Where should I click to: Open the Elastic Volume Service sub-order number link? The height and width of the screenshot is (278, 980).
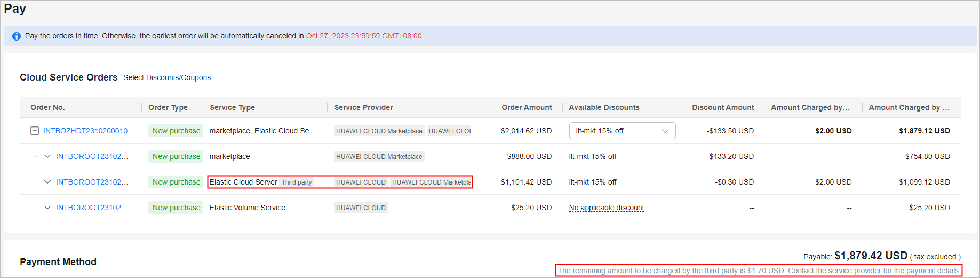click(x=92, y=208)
